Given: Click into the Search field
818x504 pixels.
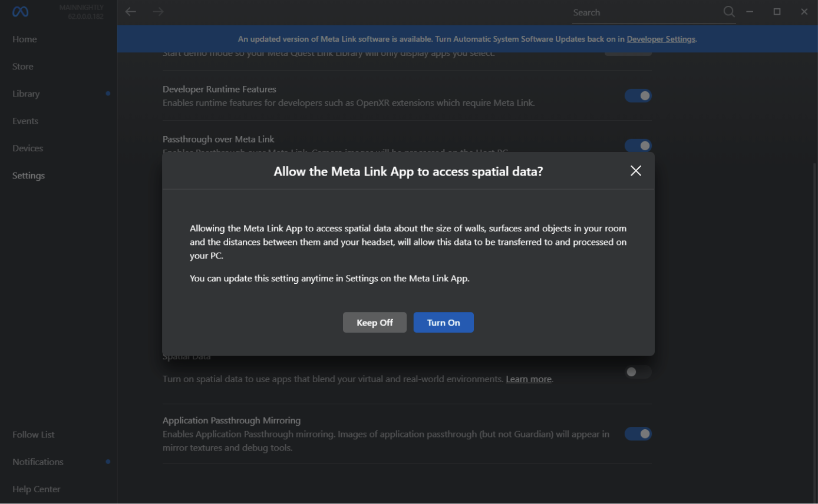Looking at the screenshot, I should point(645,12).
